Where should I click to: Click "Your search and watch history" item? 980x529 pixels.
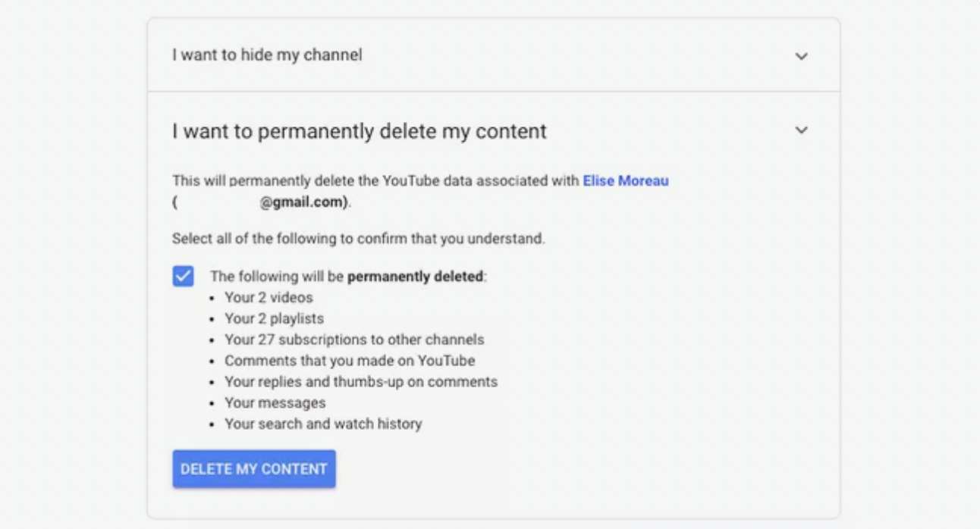pos(323,424)
